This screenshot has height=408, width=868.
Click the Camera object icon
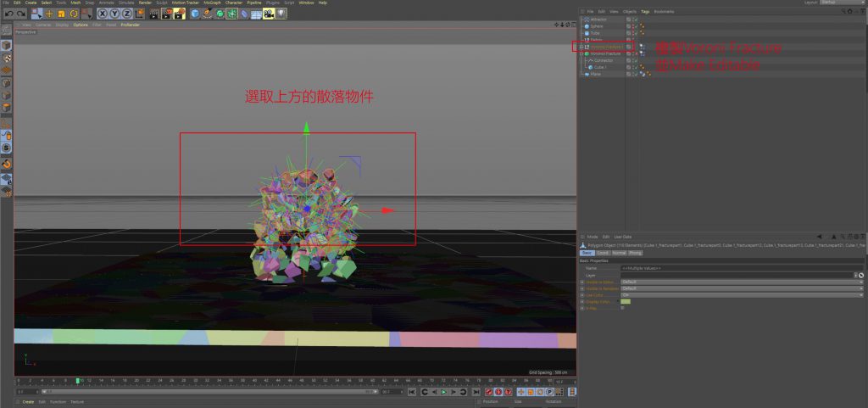point(269,14)
